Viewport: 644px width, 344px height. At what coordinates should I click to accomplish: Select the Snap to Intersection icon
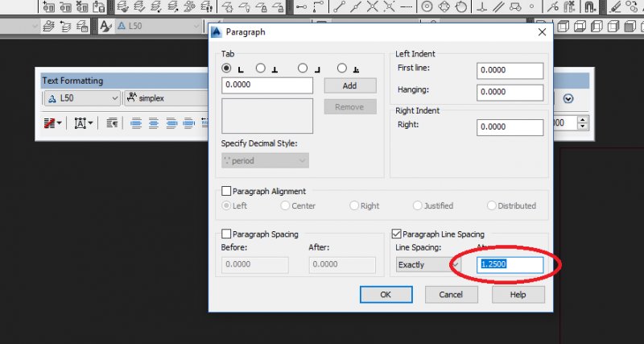373,6
